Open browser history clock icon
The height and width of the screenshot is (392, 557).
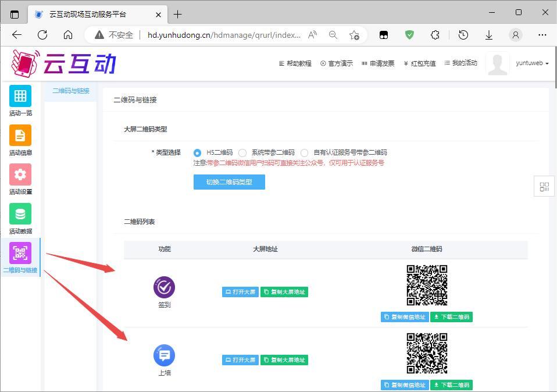tap(463, 35)
